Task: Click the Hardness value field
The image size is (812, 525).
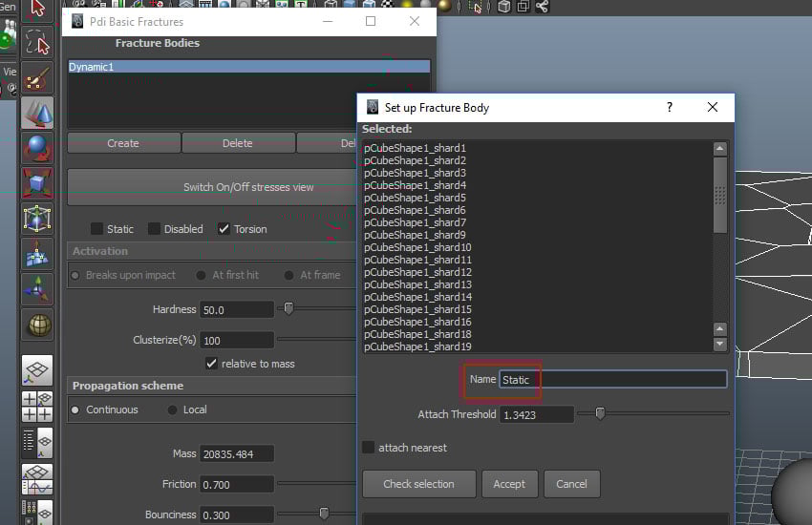Action: click(237, 309)
